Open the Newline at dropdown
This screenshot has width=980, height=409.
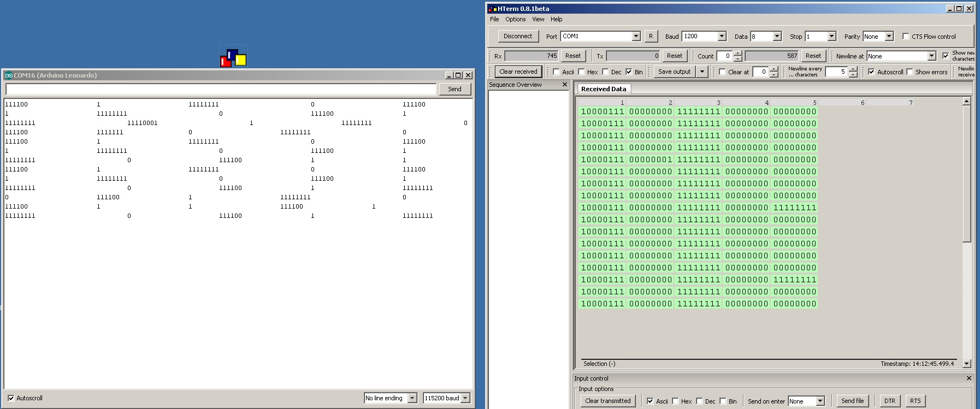931,56
